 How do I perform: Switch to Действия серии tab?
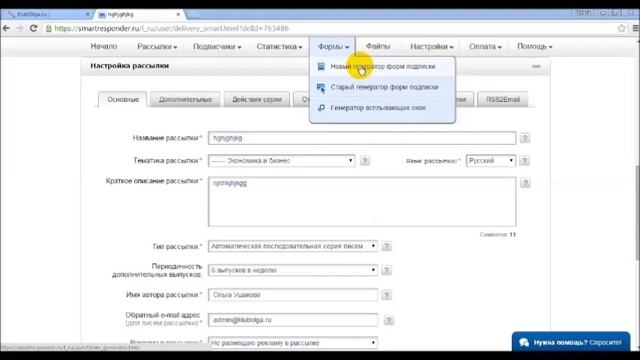pos(257,99)
